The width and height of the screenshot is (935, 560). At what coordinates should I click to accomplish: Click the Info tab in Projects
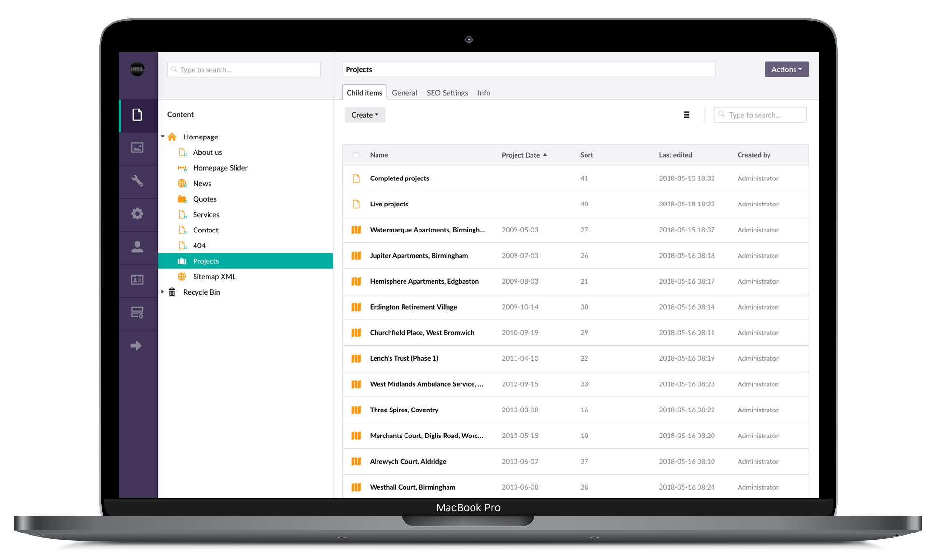coord(485,92)
